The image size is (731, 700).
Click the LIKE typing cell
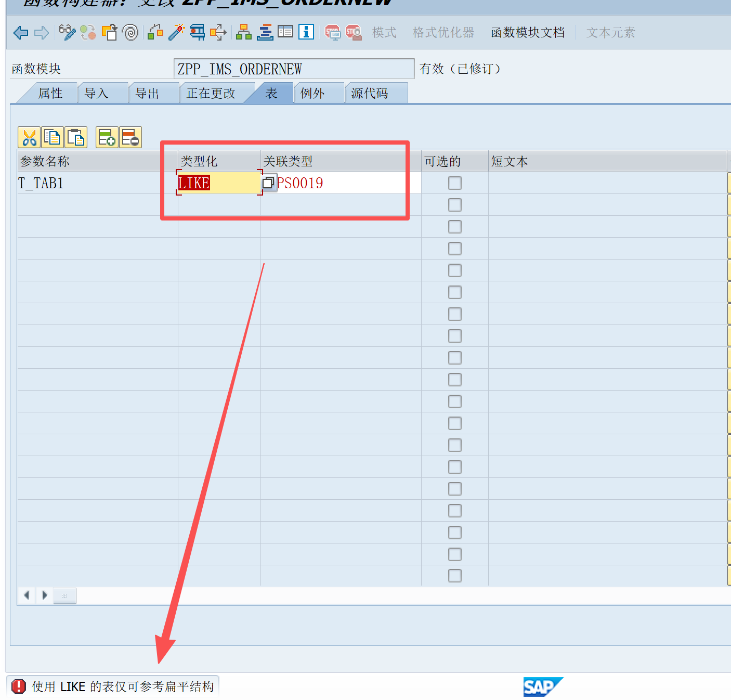219,183
